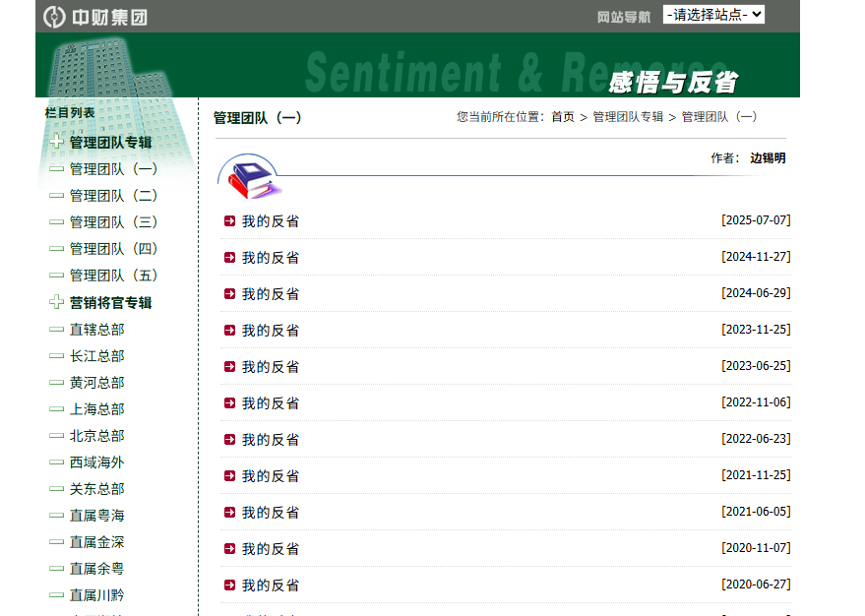This screenshot has height=616, width=865.
Task: Click the books icon beside author line
Action: click(250, 178)
